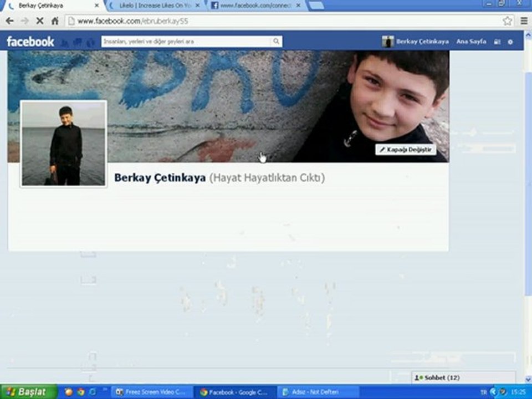The height and width of the screenshot is (399, 532).
Task: Open notifications globe icon in header
Action: click(x=90, y=43)
